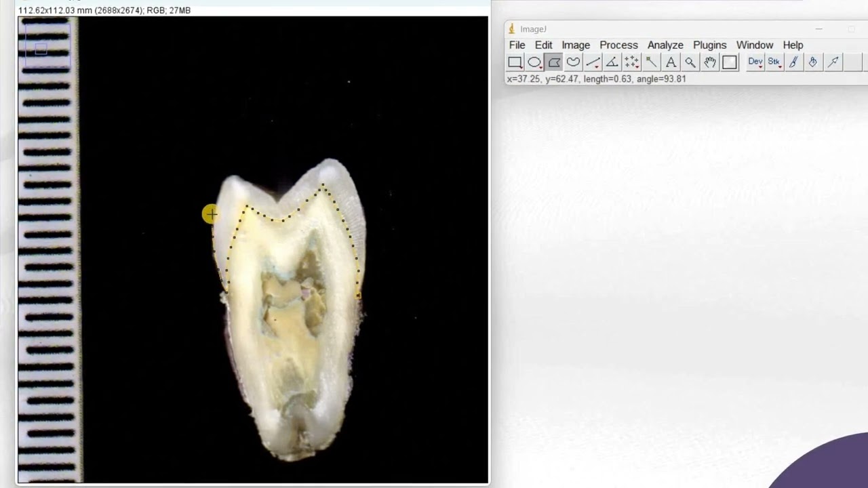This screenshot has width=868, height=488.
Task: Select the Arrow tool
Action: pyautogui.click(x=833, y=62)
